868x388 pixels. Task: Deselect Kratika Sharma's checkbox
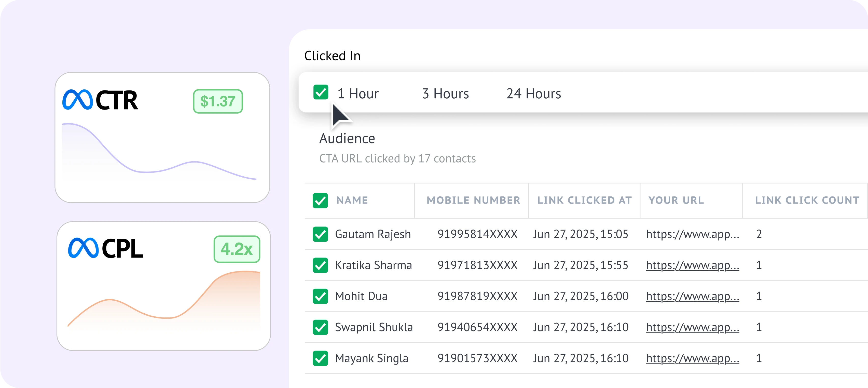point(320,265)
